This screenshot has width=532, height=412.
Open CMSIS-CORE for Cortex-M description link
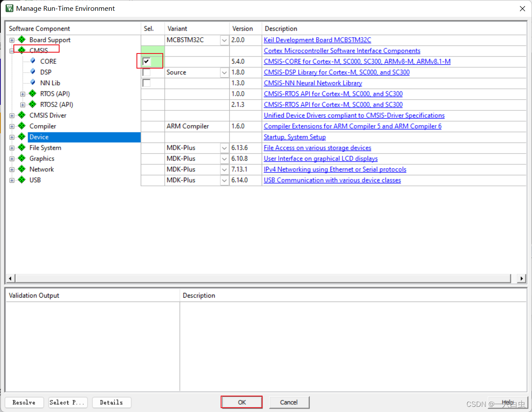coord(357,61)
